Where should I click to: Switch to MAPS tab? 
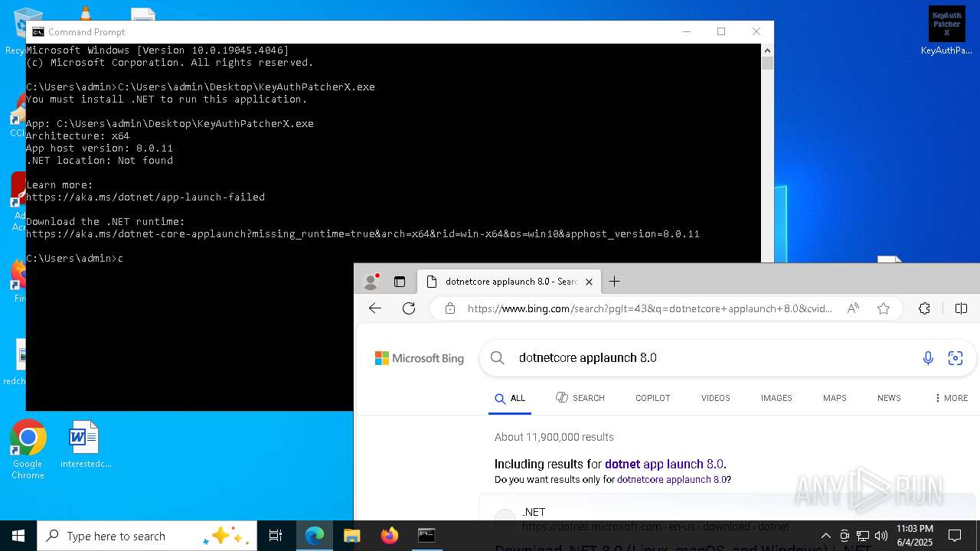pos(835,398)
